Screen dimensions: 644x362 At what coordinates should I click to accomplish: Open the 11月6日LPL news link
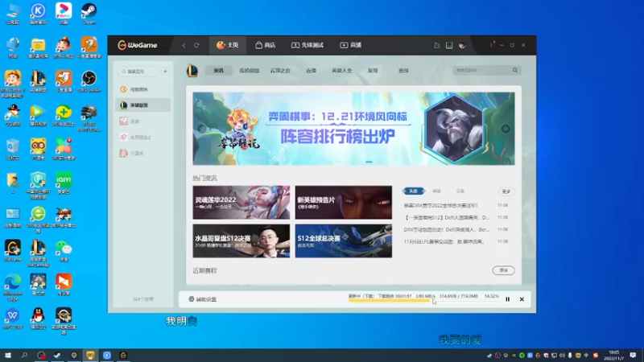[x=444, y=242]
